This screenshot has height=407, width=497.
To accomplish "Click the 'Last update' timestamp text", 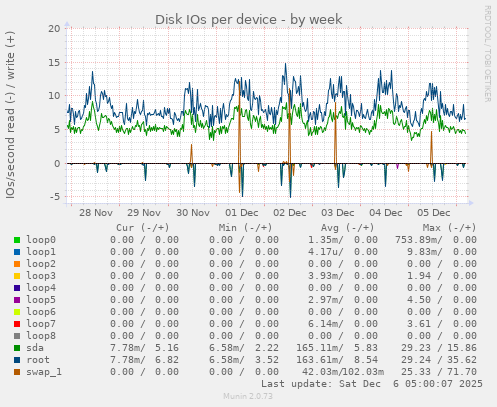I will 372,384.
